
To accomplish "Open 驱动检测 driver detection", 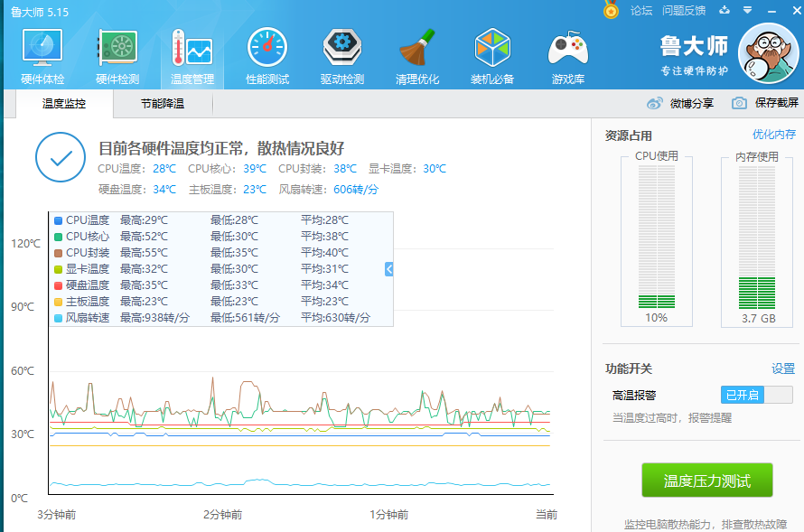I will (342, 56).
